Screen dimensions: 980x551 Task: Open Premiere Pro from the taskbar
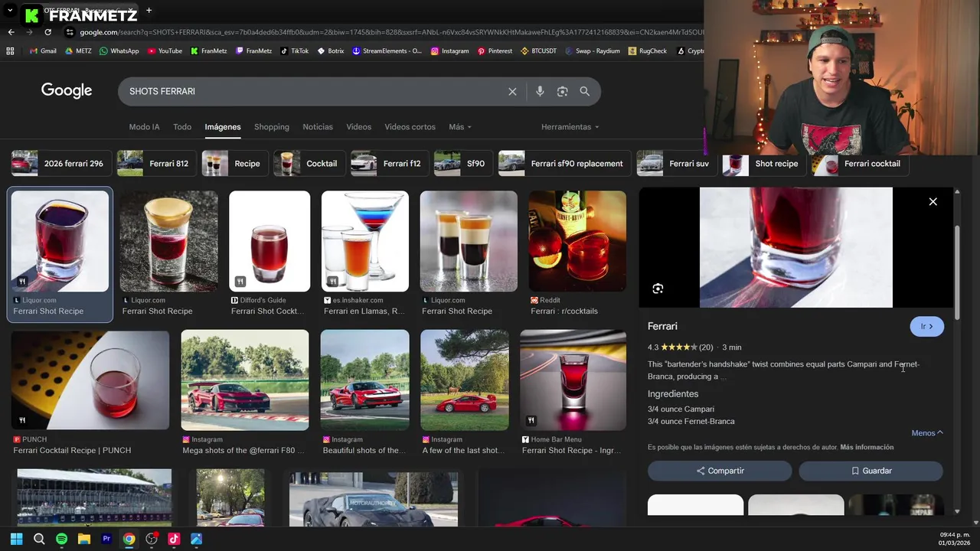pyautogui.click(x=106, y=539)
